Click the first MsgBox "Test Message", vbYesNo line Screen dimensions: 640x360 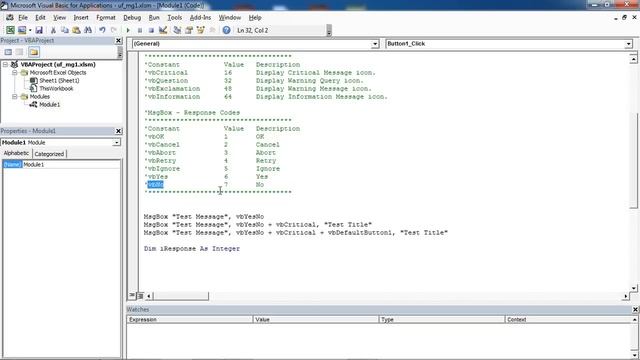tap(204, 217)
